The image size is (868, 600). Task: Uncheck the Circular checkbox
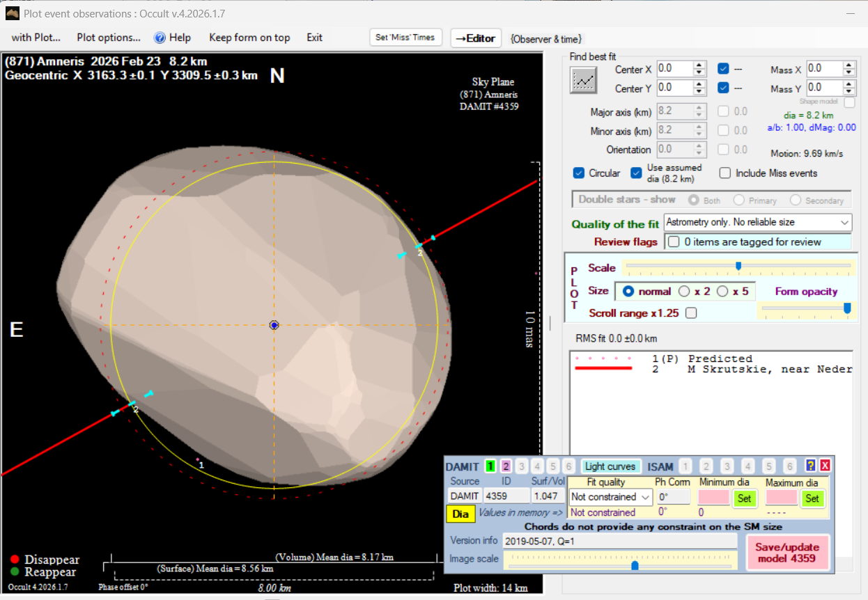click(x=578, y=173)
